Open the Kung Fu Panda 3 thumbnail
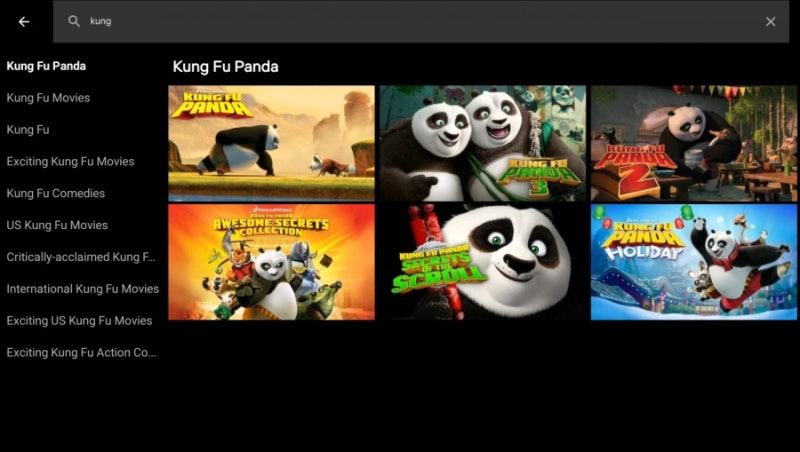The height and width of the screenshot is (452, 800). click(x=483, y=143)
